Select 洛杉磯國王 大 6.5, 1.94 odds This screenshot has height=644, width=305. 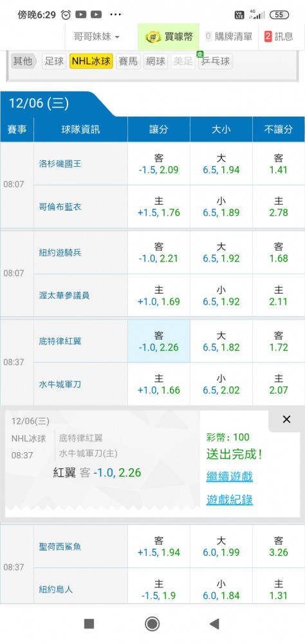(x=221, y=164)
